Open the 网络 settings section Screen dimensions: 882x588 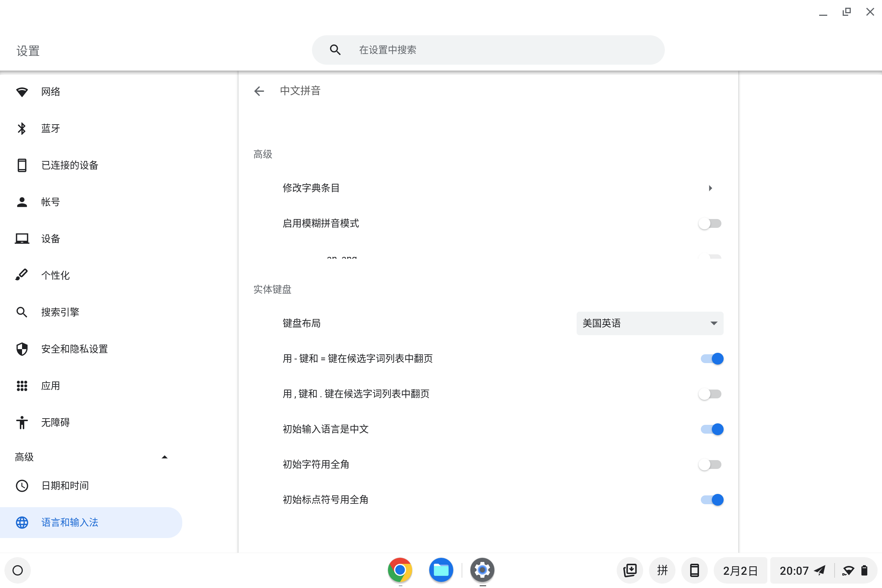pos(50,91)
